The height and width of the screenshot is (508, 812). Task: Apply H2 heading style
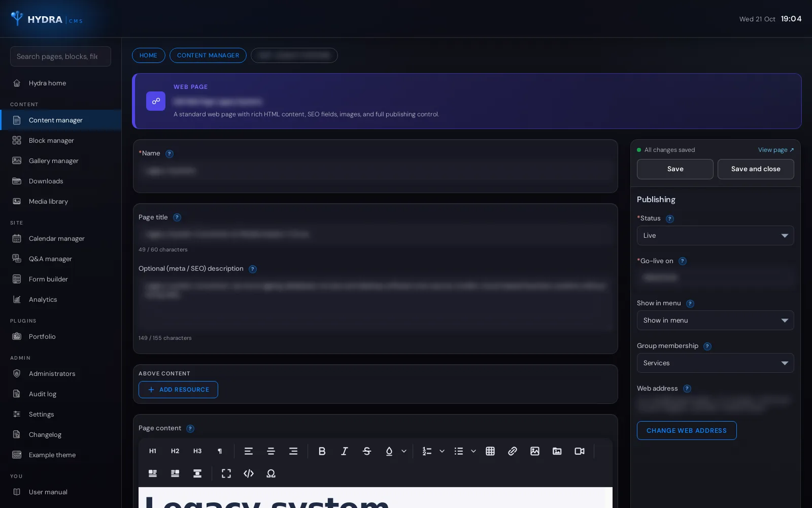[x=175, y=451]
